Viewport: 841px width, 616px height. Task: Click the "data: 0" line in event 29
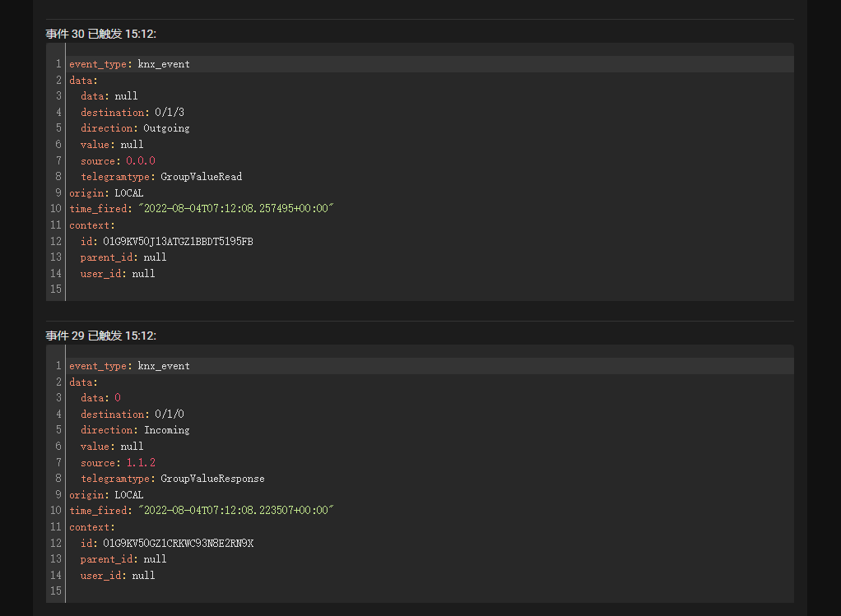100,398
